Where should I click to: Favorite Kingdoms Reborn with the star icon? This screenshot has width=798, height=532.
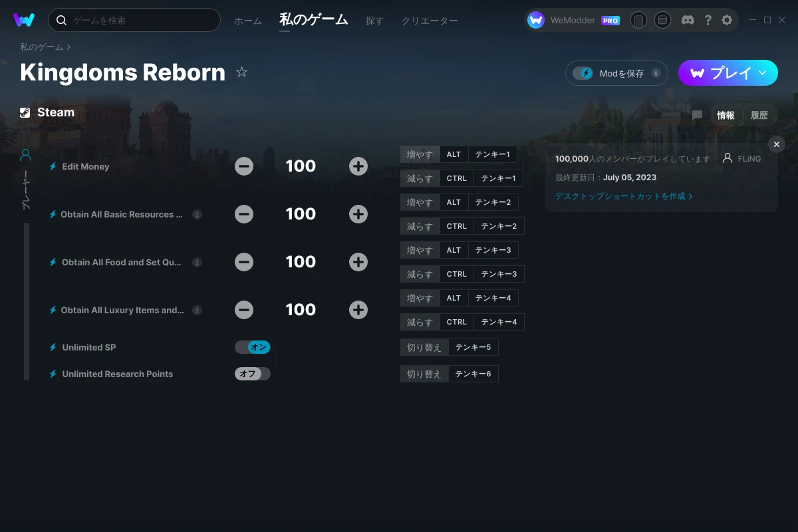[241, 72]
